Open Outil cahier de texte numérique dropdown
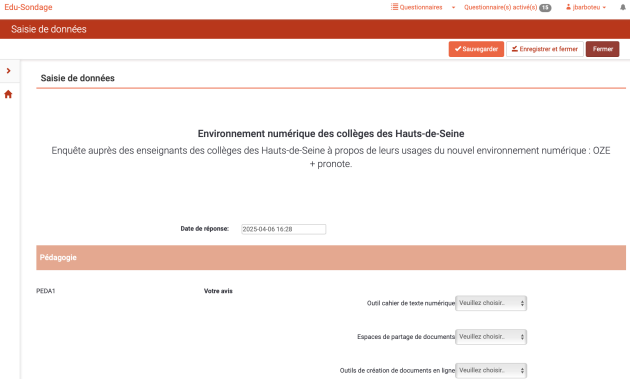This screenshot has width=630, height=379. tap(491, 303)
